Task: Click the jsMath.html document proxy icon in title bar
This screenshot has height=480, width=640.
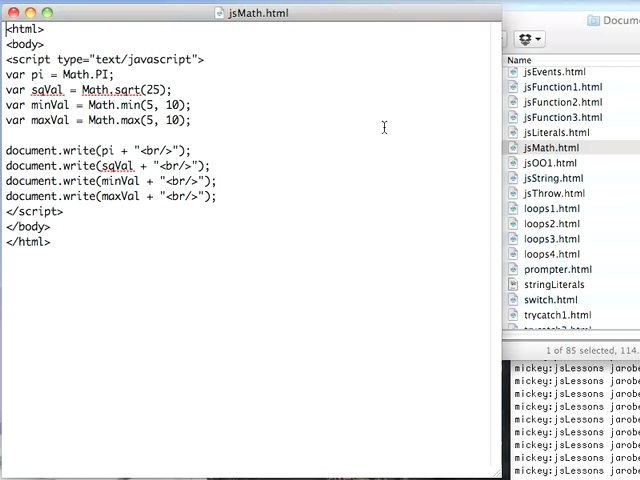Action: point(220,13)
